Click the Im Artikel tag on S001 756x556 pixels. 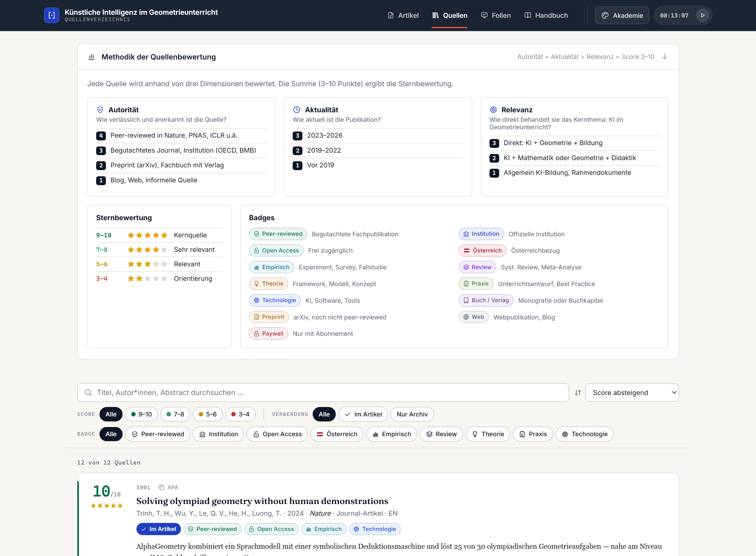pos(158,529)
